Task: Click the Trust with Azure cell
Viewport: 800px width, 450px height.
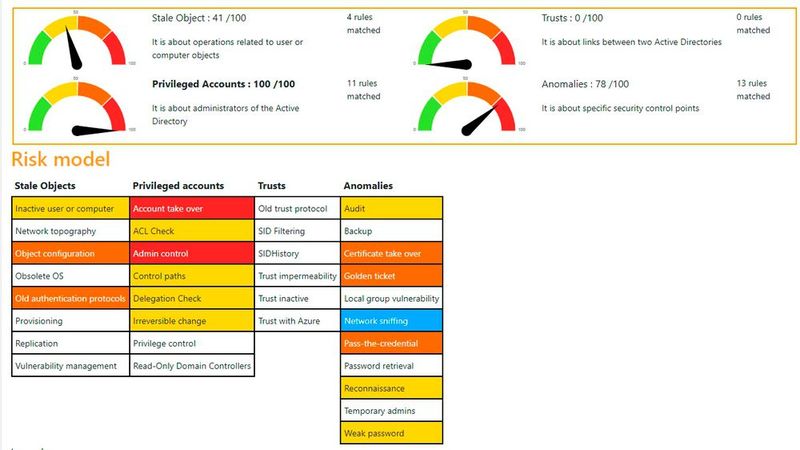Action: (x=297, y=320)
